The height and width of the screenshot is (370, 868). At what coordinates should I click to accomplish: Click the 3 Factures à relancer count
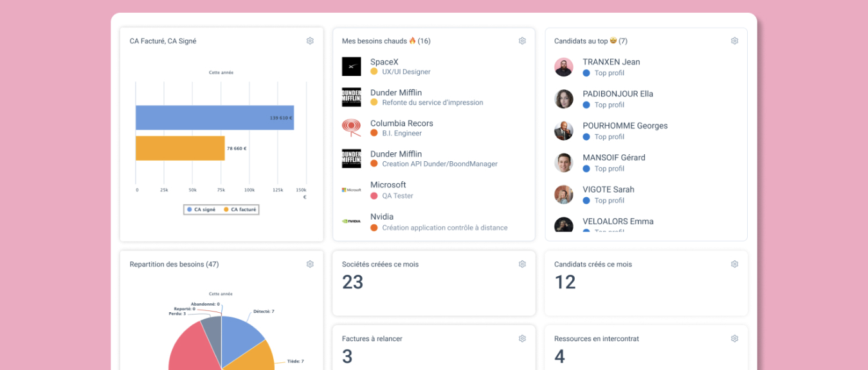(347, 357)
